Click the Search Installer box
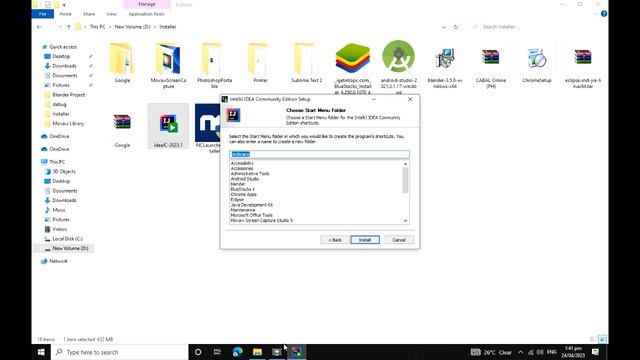The height and width of the screenshot is (360, 640). pos(537,27)
